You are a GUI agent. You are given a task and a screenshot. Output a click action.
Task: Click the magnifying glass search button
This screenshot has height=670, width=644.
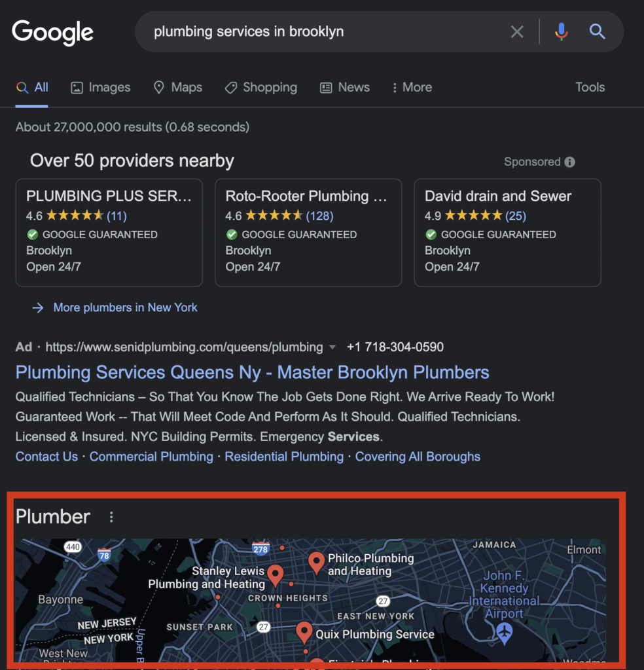[597, 31]
